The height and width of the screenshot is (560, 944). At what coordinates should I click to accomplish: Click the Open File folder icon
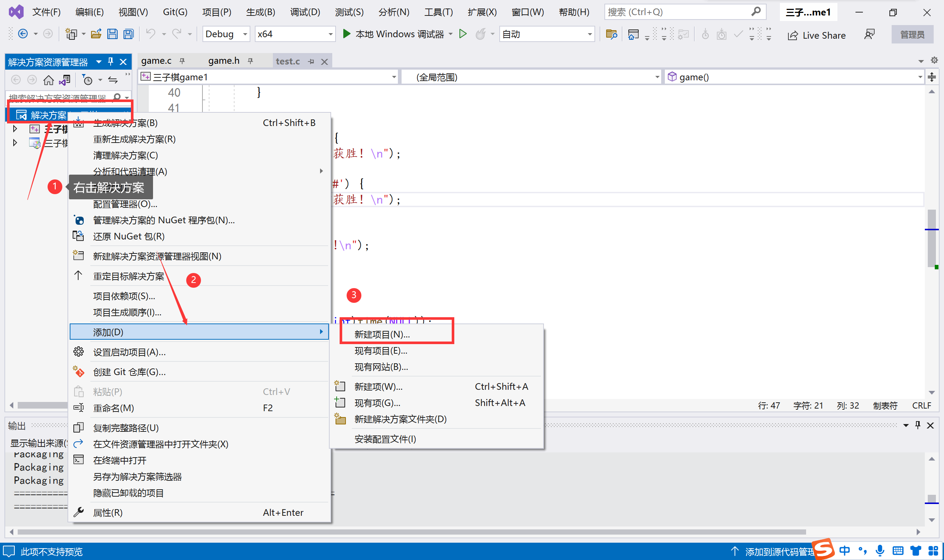tap(96, 34)
